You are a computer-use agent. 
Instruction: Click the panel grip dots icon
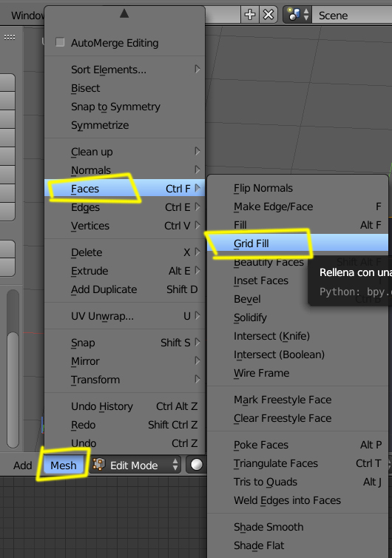coord(10,37)
